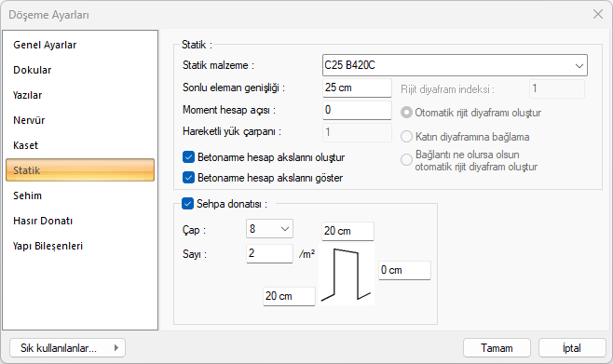Select the highlighted Statik category
Screen dimensions: 613x364
click(x=80, y=170)
